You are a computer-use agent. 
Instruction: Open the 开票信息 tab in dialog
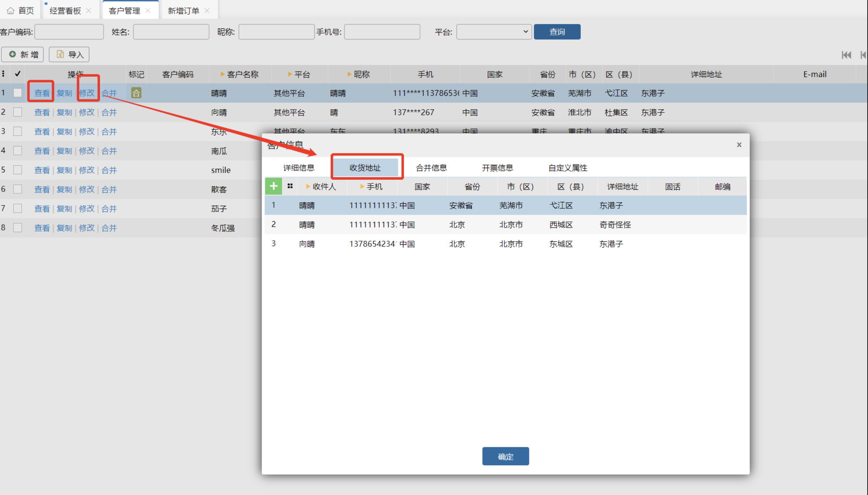point(497,168)
